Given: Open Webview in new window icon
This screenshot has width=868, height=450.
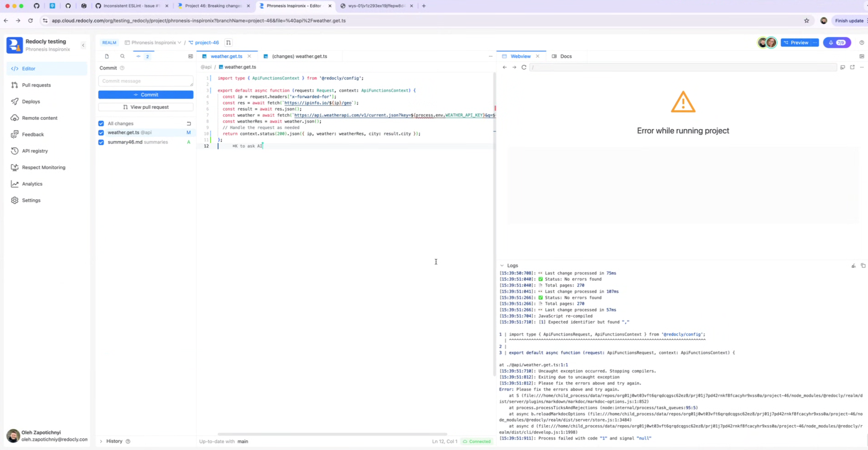Looking at the screenshot, I should (x=853, y=67).
